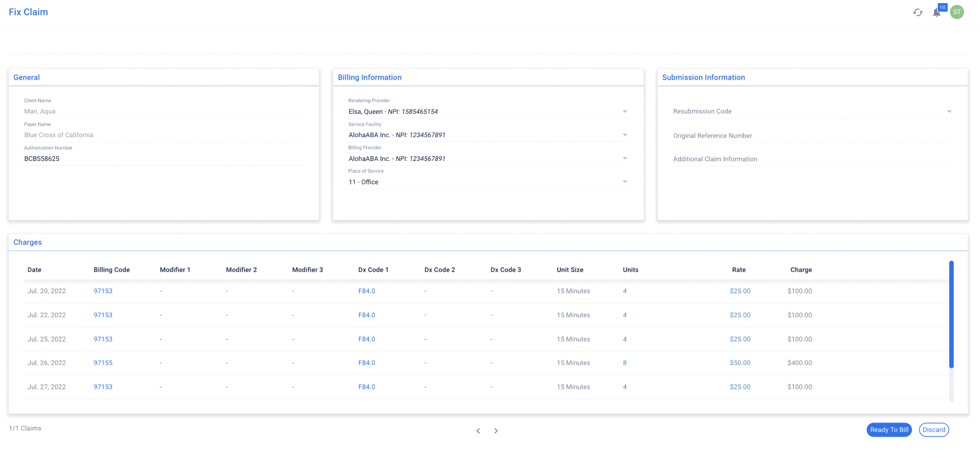Open the Billing Provider dropdown
Image resolution: width=980 pixels, height=450 pixels.
[625, 159]
